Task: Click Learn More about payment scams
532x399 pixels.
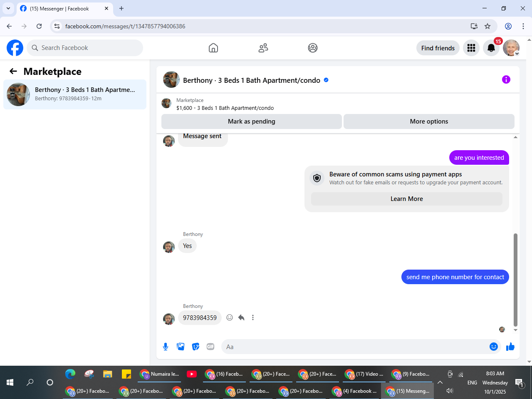Action: pos(407,199)
